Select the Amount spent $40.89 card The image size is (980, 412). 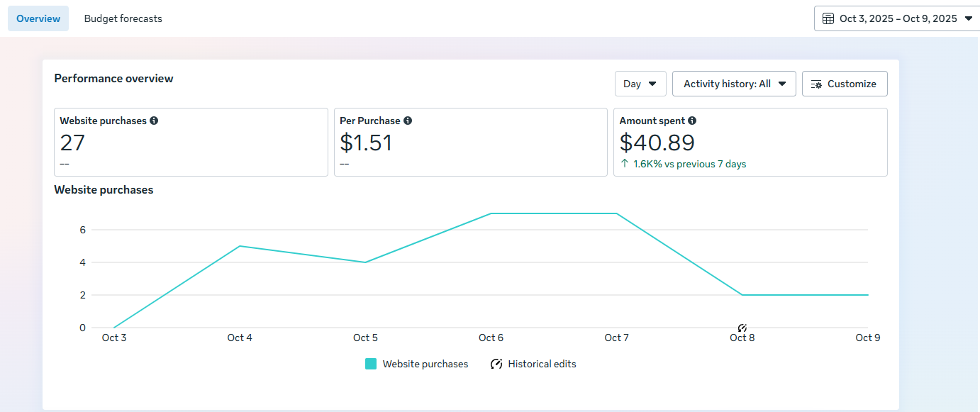pyautogui.click(x=750, y=142)
